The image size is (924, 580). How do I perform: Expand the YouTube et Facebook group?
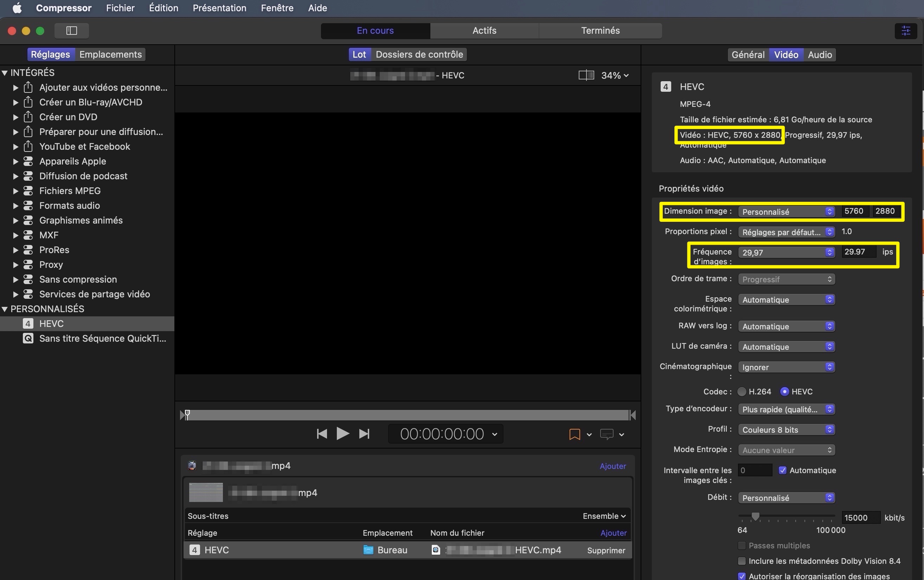pos(15,147)
